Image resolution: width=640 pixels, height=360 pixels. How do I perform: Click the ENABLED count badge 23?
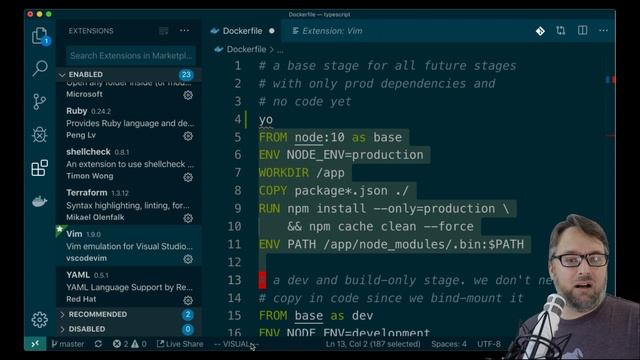click(186, 75)
